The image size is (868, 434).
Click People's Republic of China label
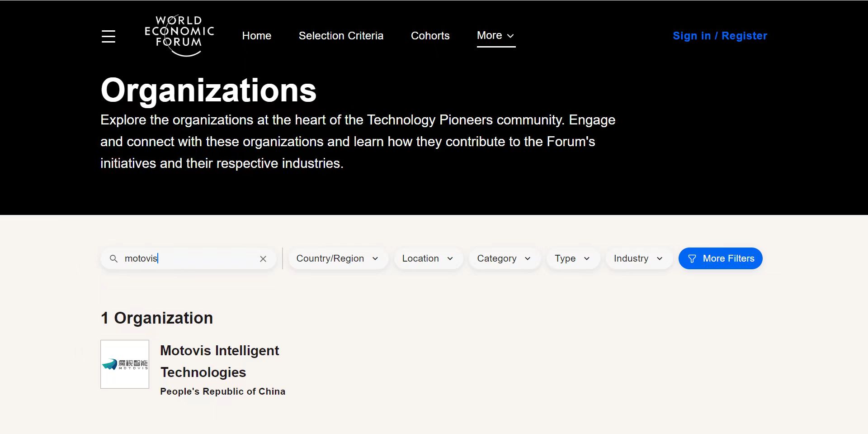click(222, 391)
